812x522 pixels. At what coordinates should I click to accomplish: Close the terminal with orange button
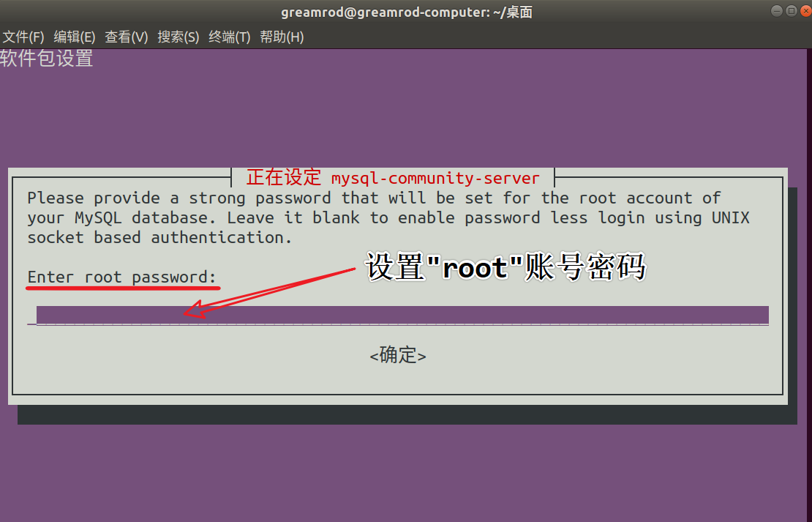click(x=806, y=10)
